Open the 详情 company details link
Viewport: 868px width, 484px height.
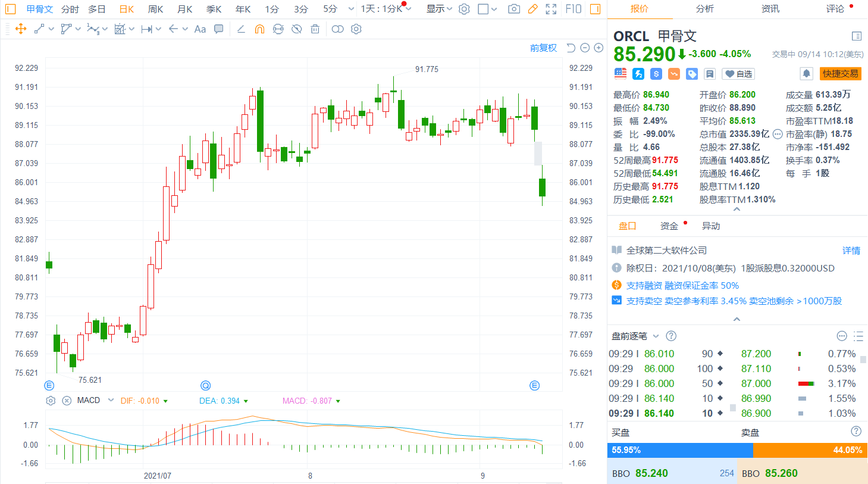[851, 251]
